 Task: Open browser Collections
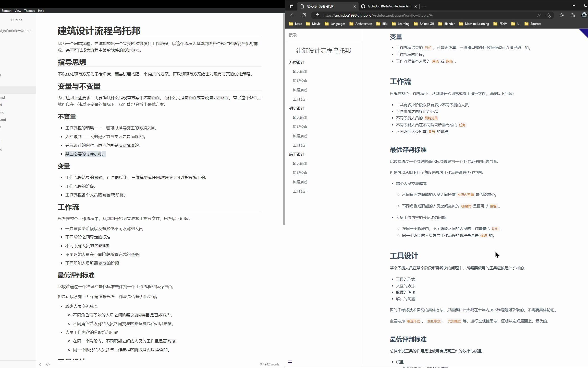click(x=573, y=15)
